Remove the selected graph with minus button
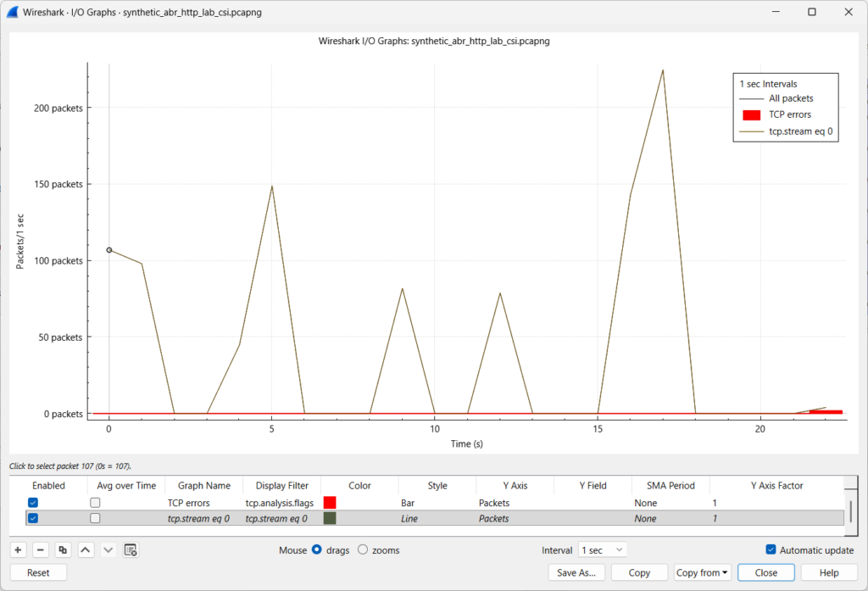Image resolution: width=868 pixels, height=591 pixels. pyautogui.click(x=41, y=549)
